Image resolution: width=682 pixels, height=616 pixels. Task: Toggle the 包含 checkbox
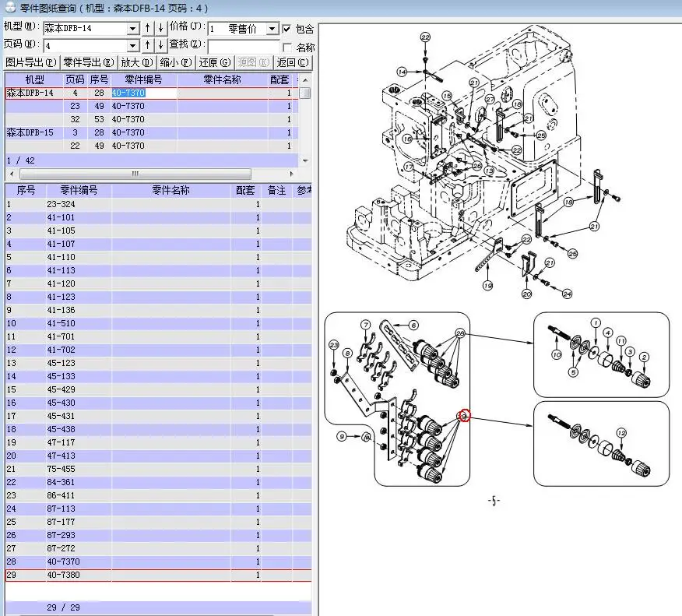pyautogui.click(x=287, y=29)
